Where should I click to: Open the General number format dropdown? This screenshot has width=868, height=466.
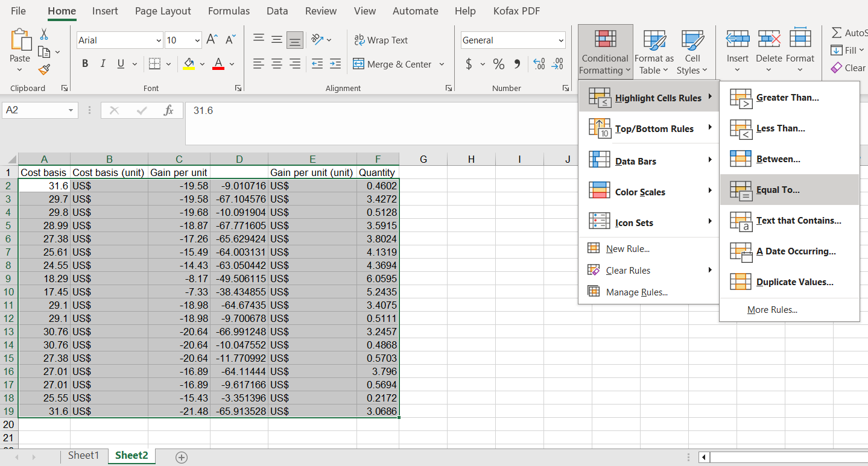(x=561, y=40)
